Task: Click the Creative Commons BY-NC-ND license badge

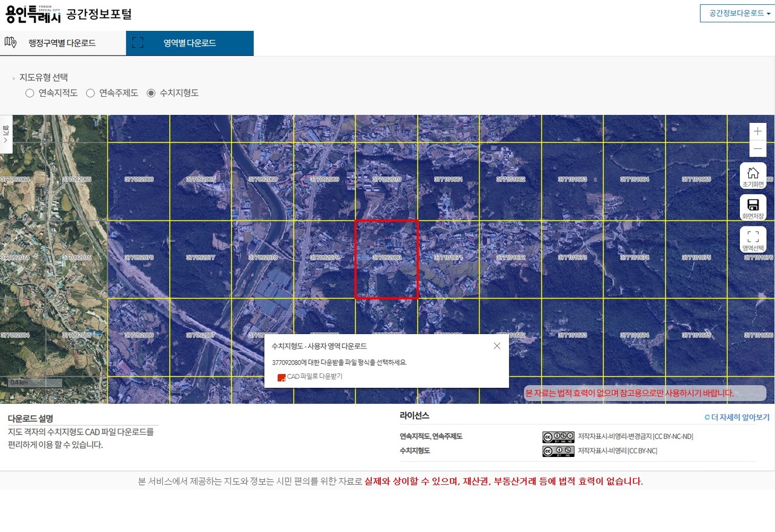Action: pos(558,436)
